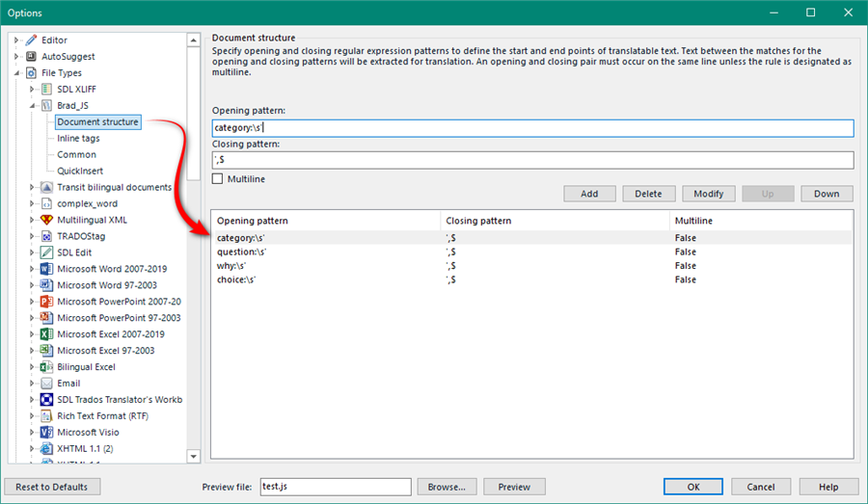Viewport: 868px width, 504px height.
Task: Click Browse... for the preview file
Action: 447,487
